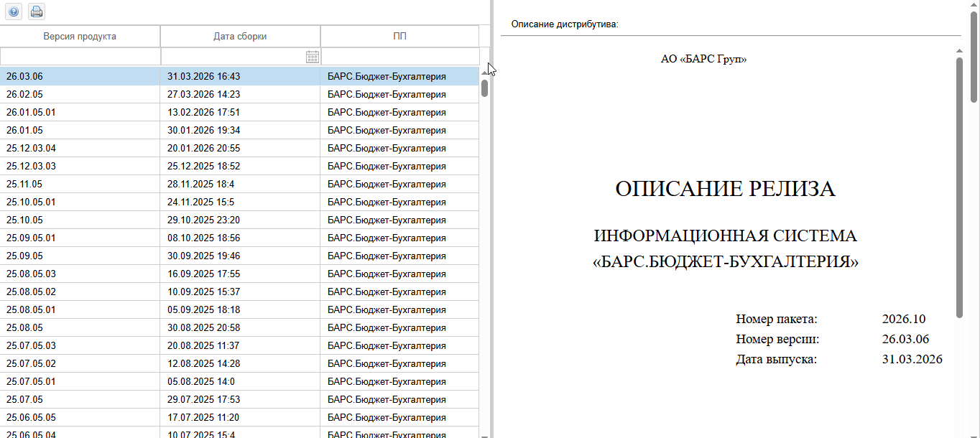Click build date 13.02.2026 17:51
Screen dimensions: 980x438
pyautogui.click(x=203, y=112)
